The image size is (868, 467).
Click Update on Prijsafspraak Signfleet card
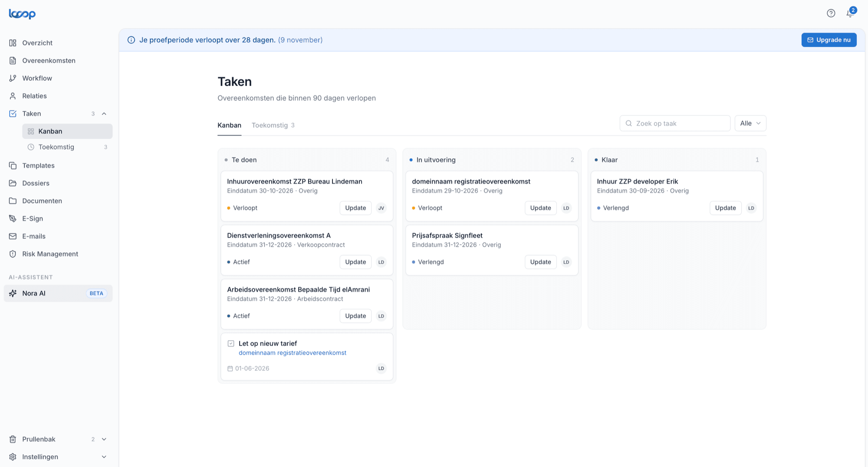(540, 262)
